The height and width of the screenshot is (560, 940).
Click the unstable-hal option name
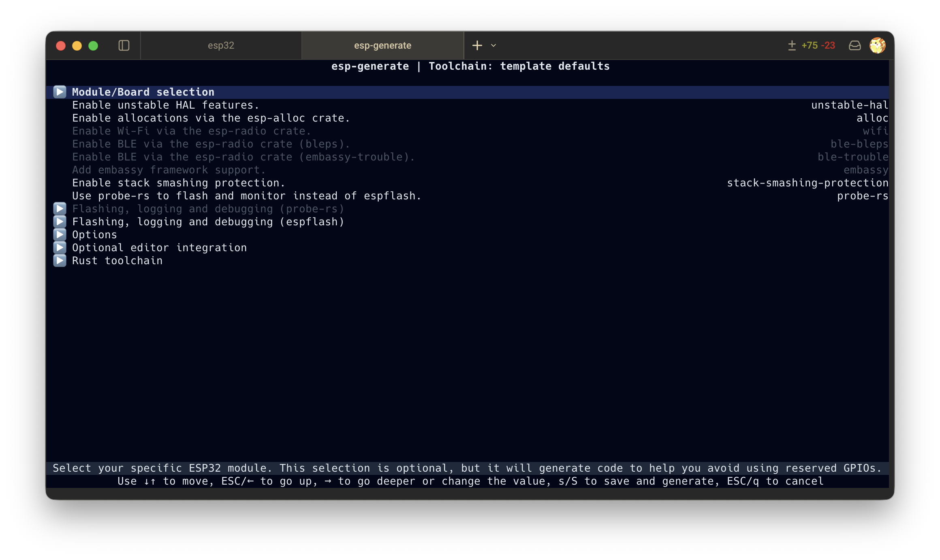850,105
